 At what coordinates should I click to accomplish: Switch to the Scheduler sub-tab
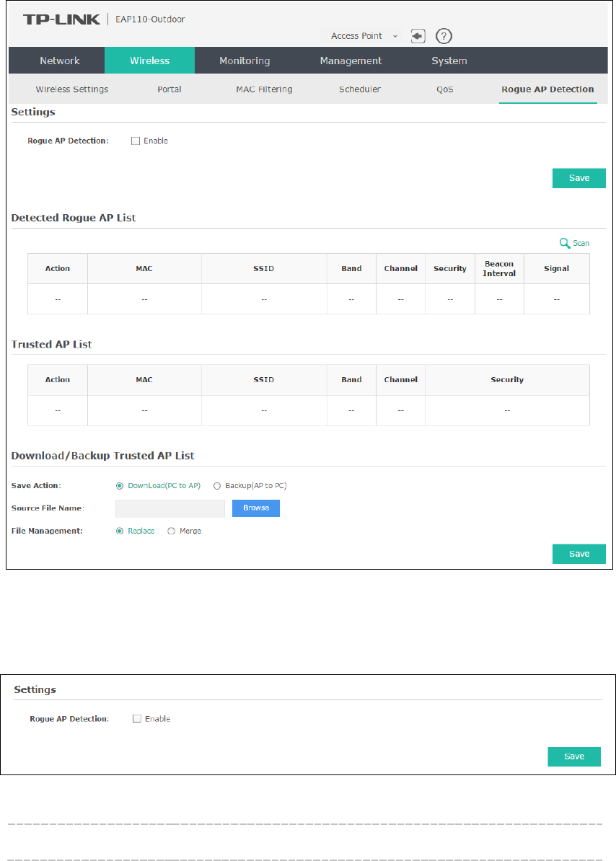[x=359, y=89]
